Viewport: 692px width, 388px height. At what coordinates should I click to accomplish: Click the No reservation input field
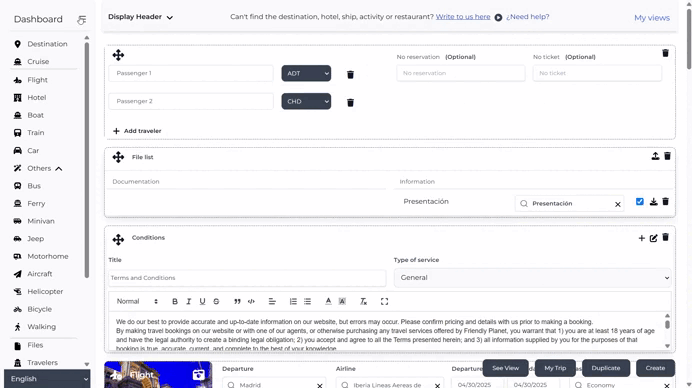pos(461,73)
